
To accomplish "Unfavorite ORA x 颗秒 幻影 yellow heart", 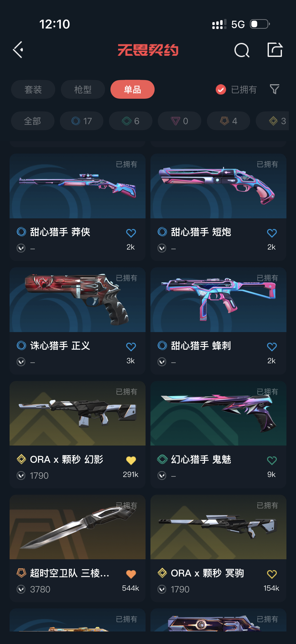I will [131, 460].
